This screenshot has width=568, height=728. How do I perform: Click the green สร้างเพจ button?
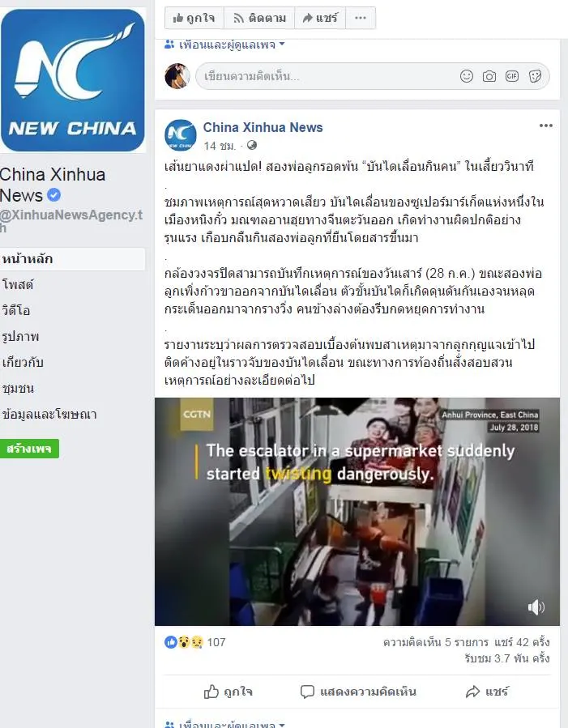coord(29,449)
